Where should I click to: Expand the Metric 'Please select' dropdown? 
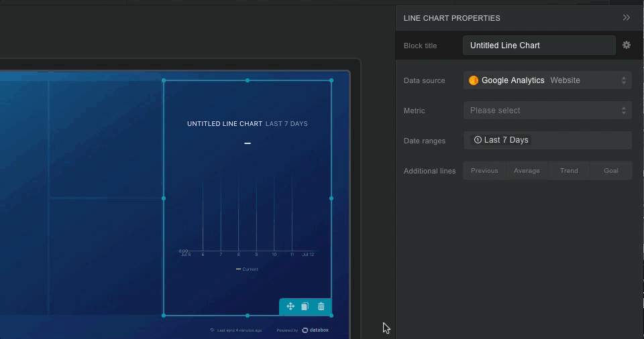pos(547,111)
